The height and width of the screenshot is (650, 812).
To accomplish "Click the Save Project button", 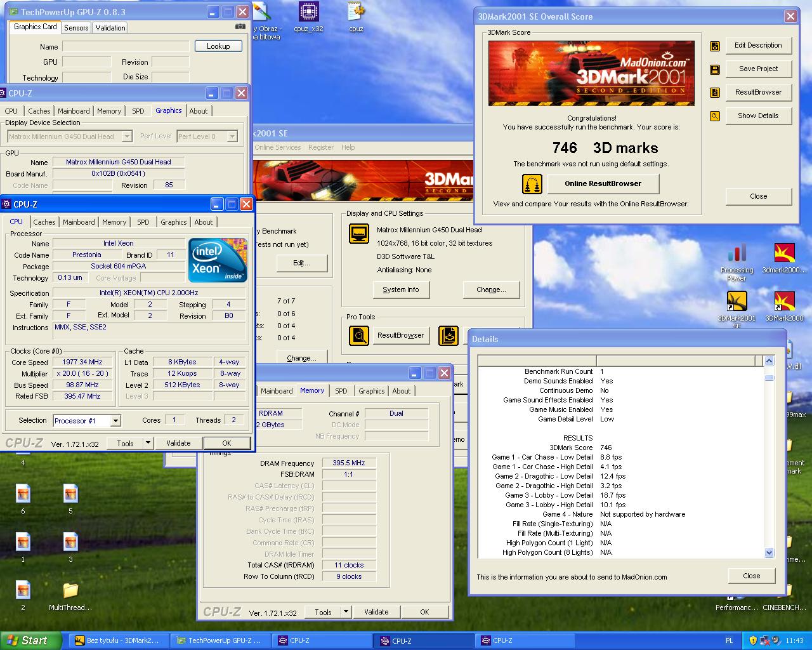I will point(758,69).
